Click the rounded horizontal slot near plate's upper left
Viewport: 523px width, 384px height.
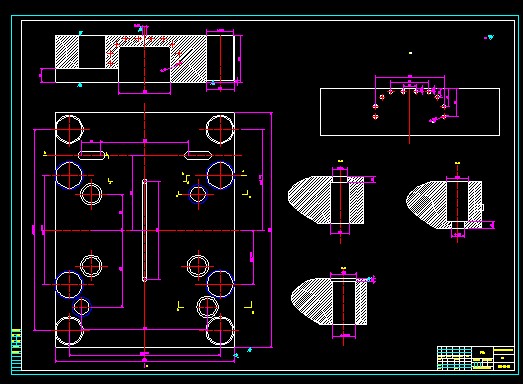(91, 155)
